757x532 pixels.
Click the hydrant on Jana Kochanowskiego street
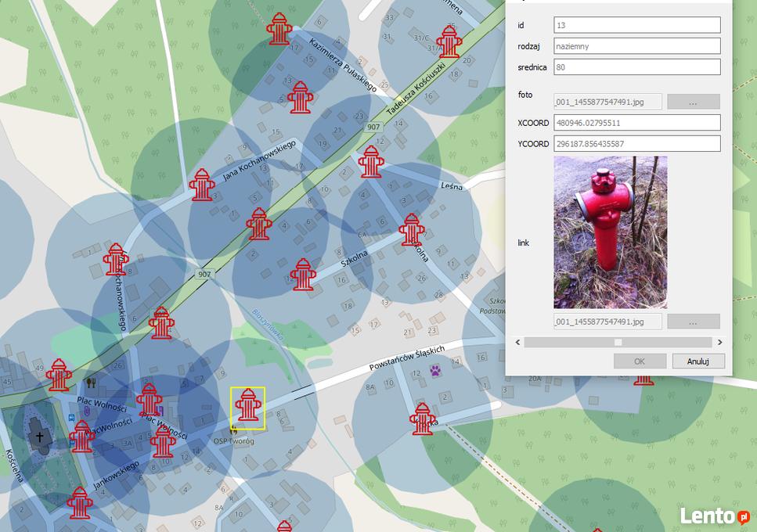(x=202, y=185)
